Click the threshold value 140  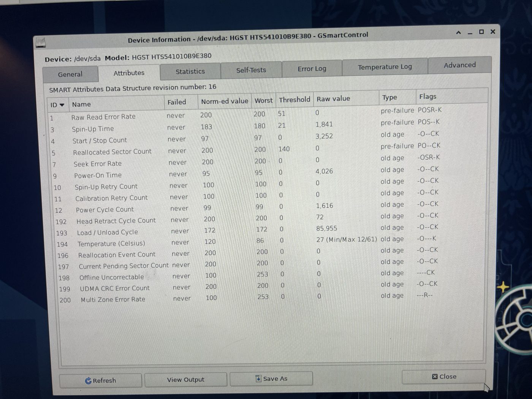(284, 149)
